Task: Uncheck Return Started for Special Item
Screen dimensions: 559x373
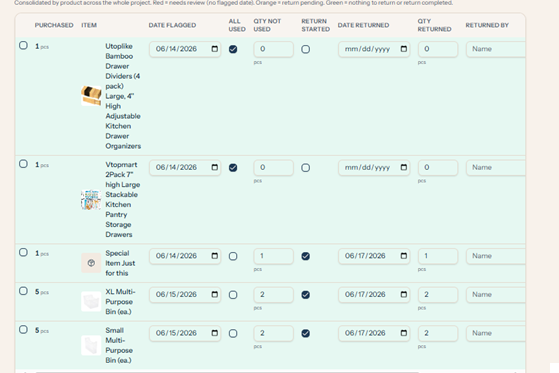Action: click(306, 256)
